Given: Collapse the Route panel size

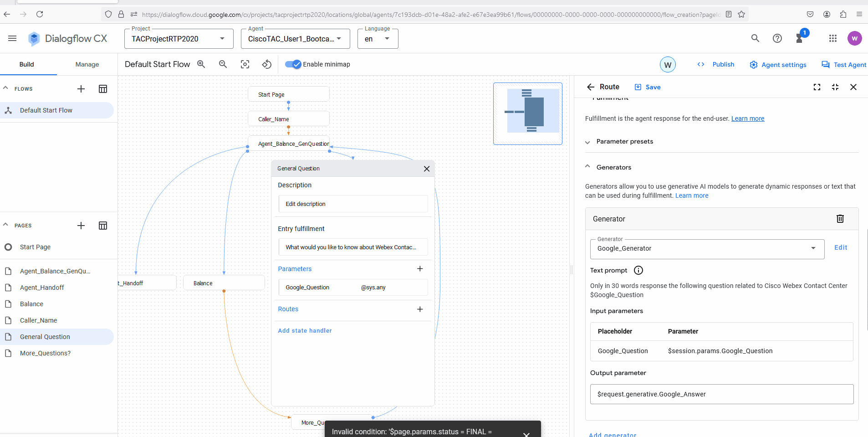Looking at the screenshot, I should (835, 87).
